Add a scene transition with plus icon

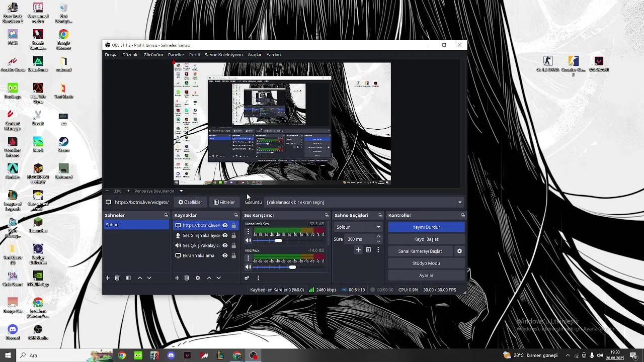click(358, 250)
